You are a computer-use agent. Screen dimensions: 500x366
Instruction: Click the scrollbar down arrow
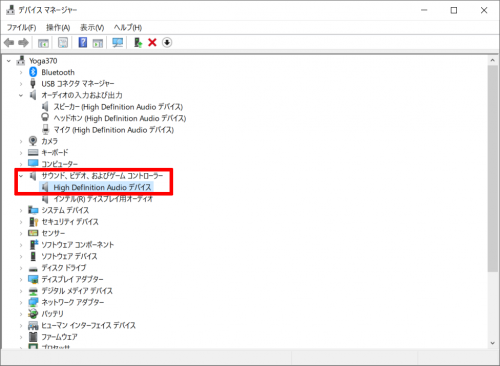point(493,343)
